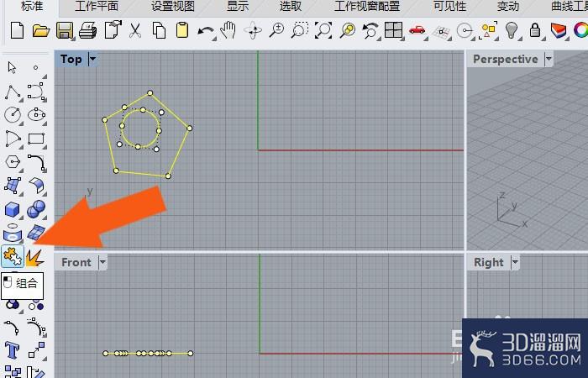Select the Arc tool

[x=13, y=139]
